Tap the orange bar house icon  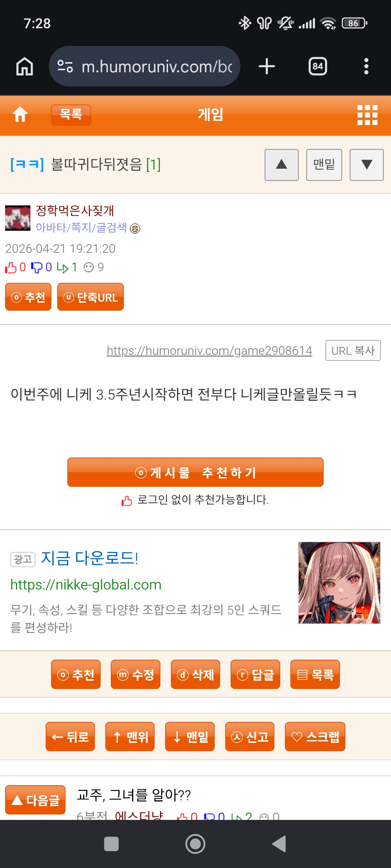click(20, 115)
